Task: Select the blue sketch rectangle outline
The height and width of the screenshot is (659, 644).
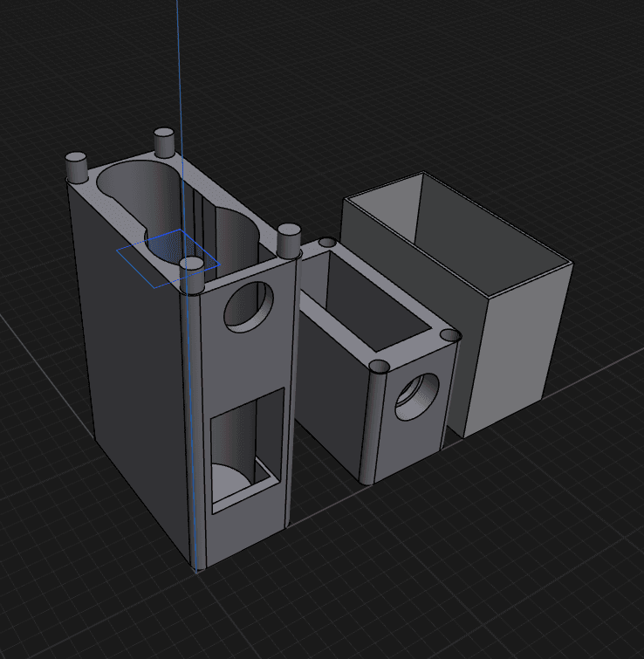Action: (x=168, y=258)
